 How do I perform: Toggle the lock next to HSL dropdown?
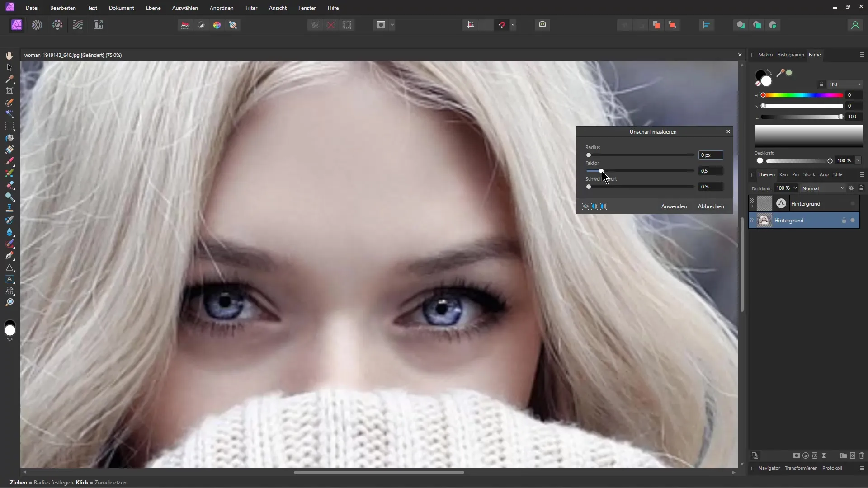pyautogui.click(x=821, y=84)
